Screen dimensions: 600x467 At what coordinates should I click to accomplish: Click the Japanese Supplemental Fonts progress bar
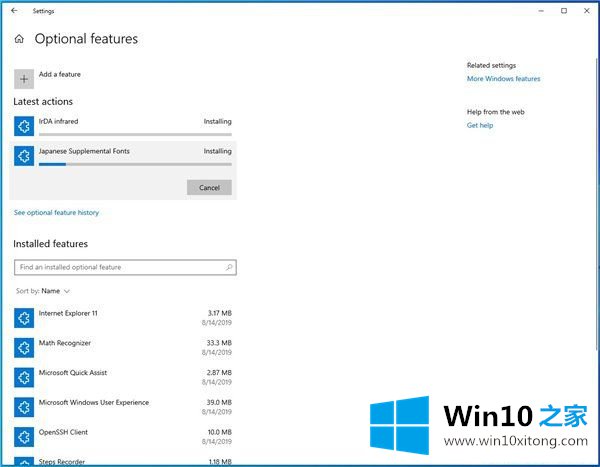click(x=135, y=164)
